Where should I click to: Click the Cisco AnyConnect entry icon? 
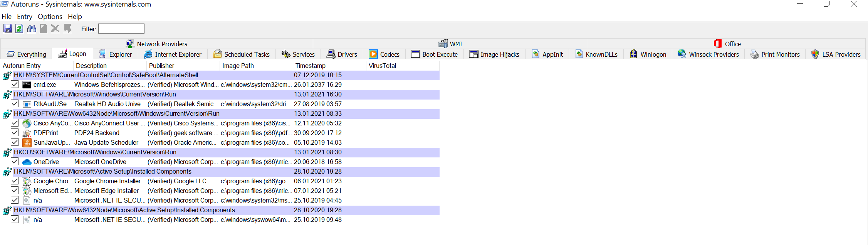tap(27, 123)
